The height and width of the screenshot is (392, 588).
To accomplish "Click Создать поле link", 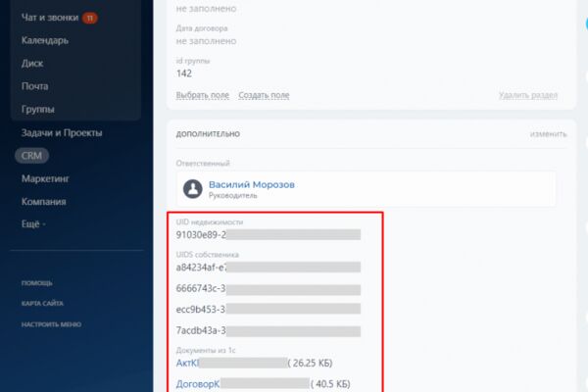I will coord(264,95).
